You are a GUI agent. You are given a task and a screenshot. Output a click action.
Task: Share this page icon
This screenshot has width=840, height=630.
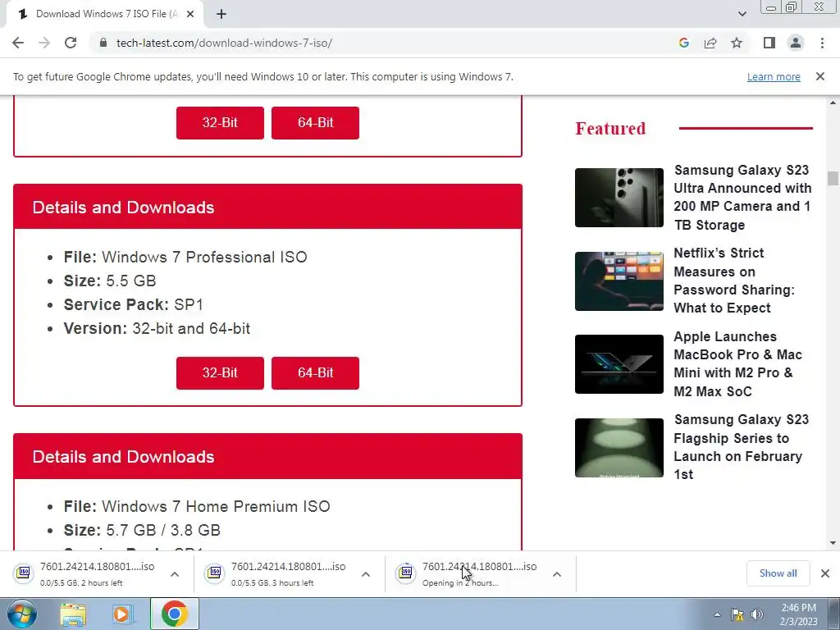(710, 43)
